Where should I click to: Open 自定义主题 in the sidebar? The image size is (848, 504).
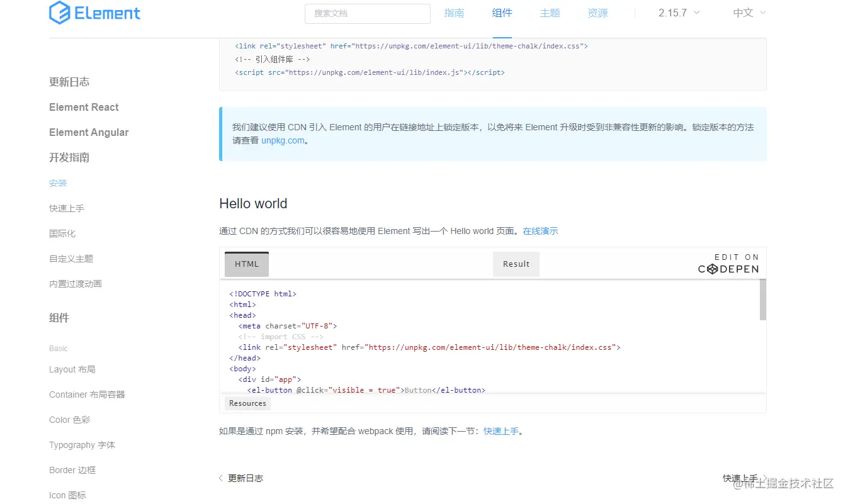click(x=71, y=259)
